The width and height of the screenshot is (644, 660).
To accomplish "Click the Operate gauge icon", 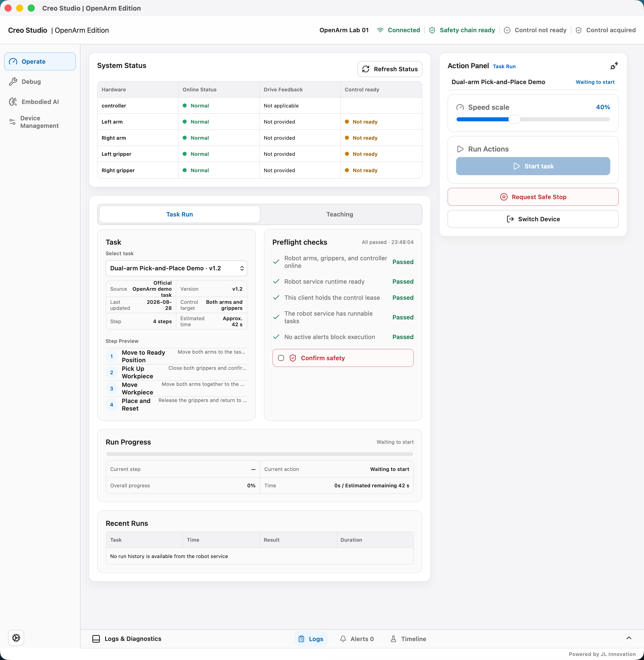I will [13, 61].
